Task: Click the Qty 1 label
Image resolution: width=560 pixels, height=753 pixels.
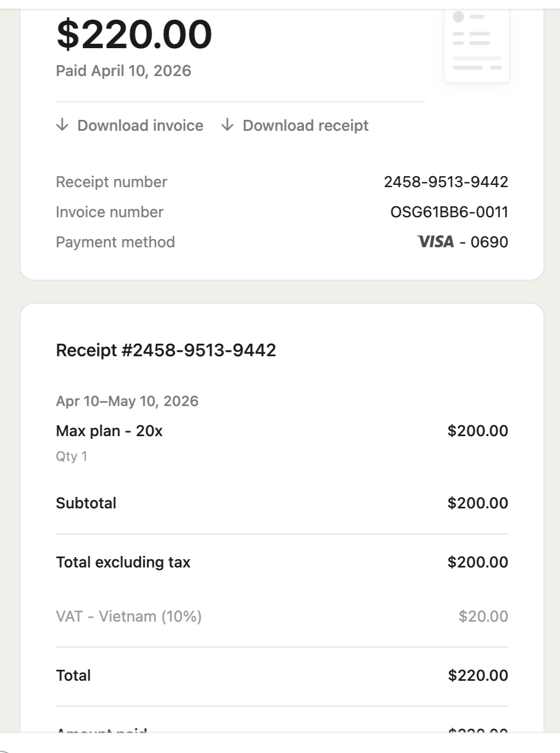Action: (x=72, y=456)
